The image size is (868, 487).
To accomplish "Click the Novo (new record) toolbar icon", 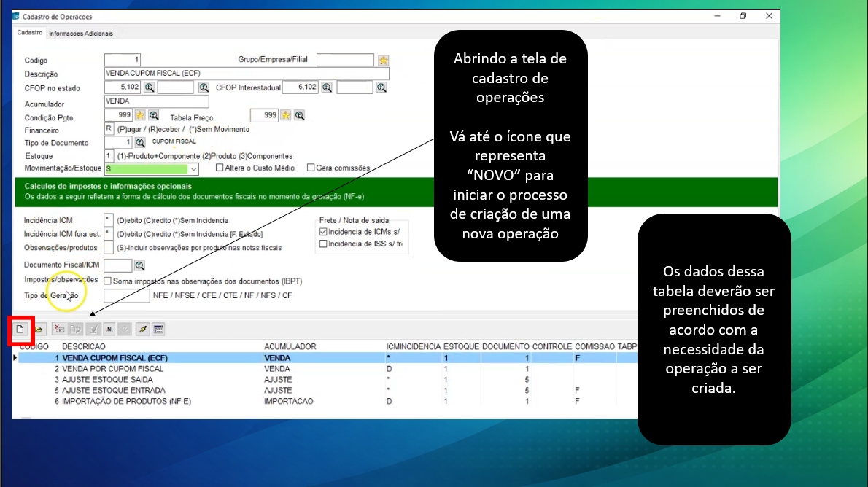I will tap(20, 329).
